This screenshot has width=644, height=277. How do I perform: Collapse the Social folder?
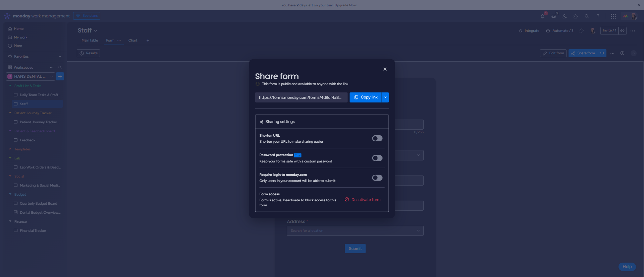(10, 176)
